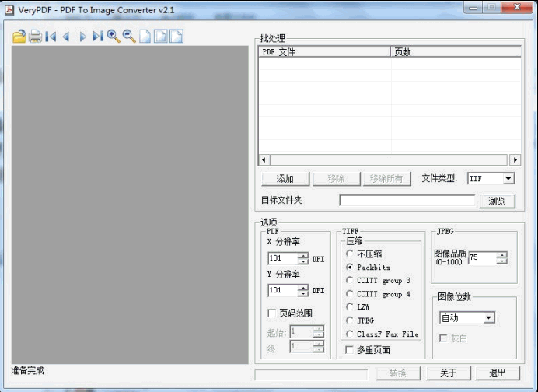
Task: Open the 关于 dialog button
Action: coord(449,373)
